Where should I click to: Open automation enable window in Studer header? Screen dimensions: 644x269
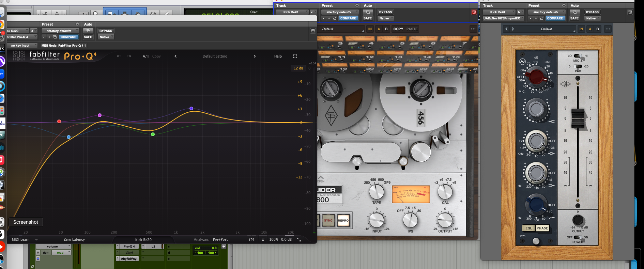tap(368, 12)
